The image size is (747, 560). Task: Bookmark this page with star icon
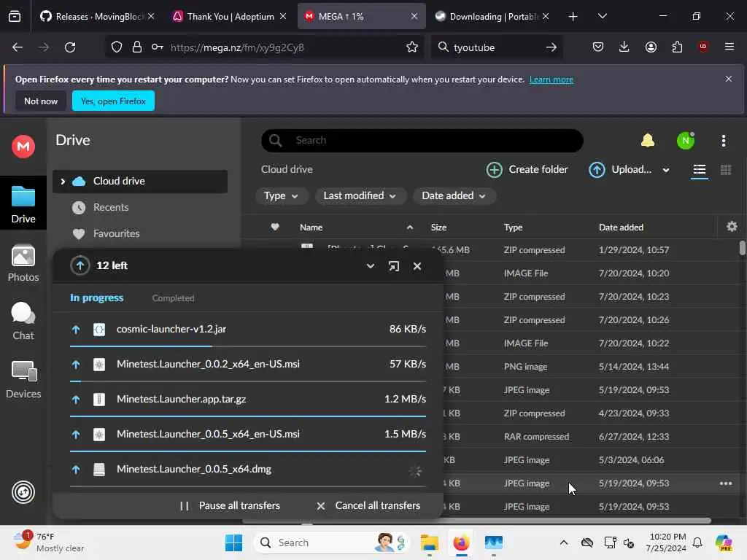412,47
